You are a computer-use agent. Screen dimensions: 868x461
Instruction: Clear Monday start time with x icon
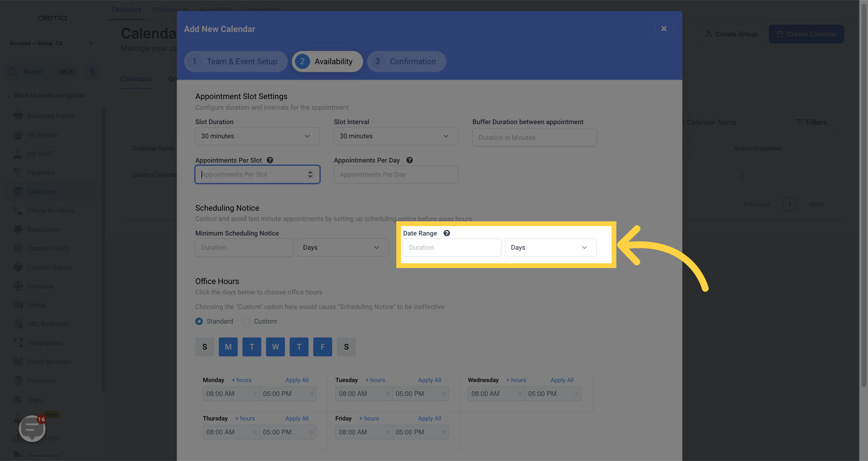pos(255,394)
